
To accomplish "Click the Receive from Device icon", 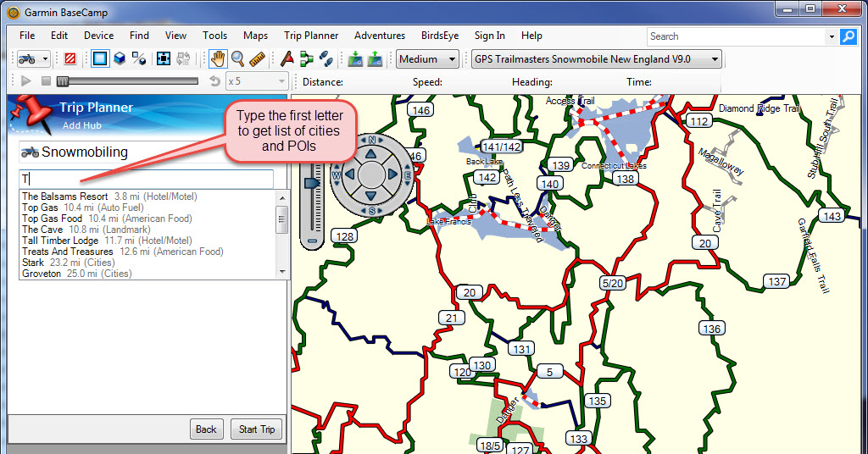I will 375,58.
